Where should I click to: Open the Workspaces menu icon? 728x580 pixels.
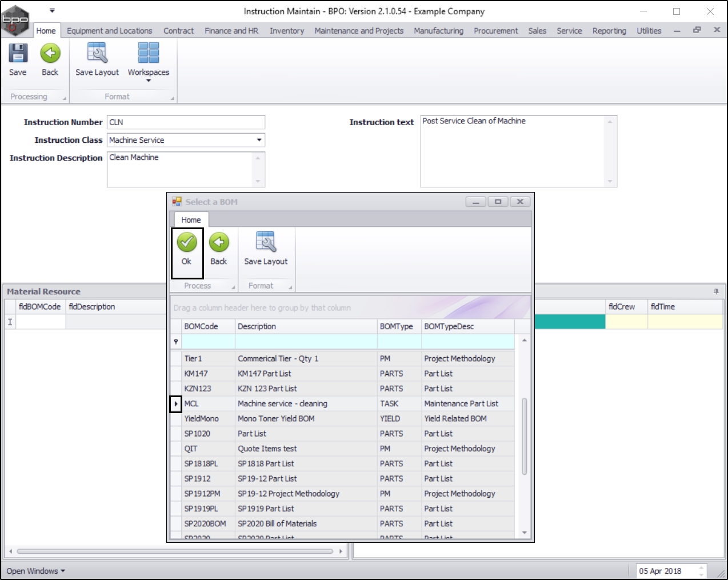pos(149,53)
